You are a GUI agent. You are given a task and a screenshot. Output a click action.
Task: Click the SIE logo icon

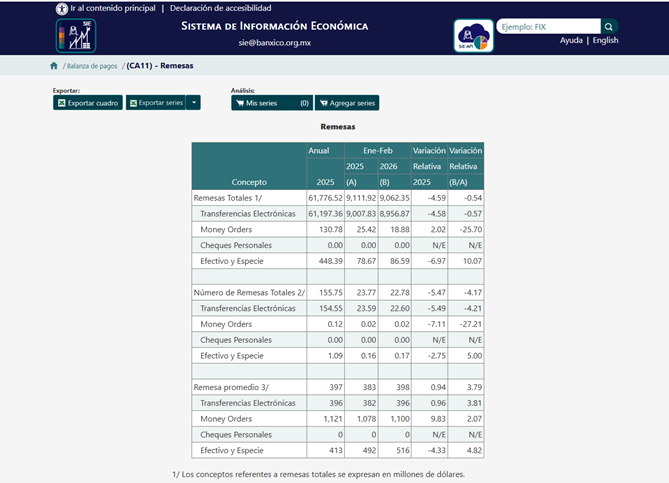76,35
